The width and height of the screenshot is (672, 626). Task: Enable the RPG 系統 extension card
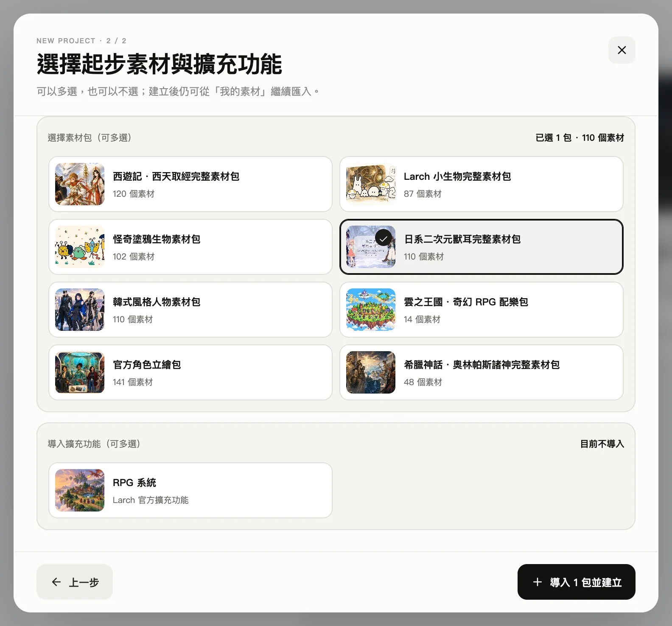[x=190, y=490]
